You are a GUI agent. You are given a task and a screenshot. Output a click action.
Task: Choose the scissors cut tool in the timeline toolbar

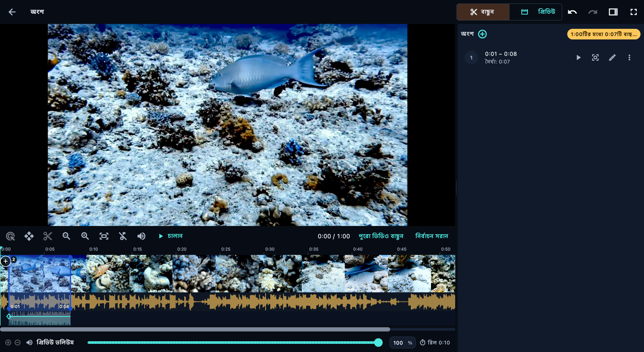click(48, 236)
